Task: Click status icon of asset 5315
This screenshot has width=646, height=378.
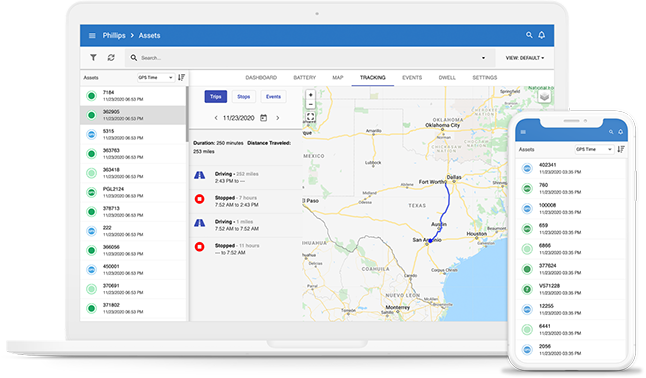Action: tap(91, 134)
